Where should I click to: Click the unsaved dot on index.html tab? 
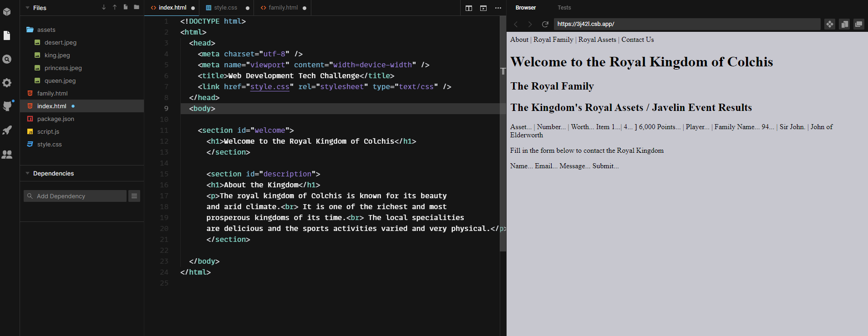coord(193,8)
